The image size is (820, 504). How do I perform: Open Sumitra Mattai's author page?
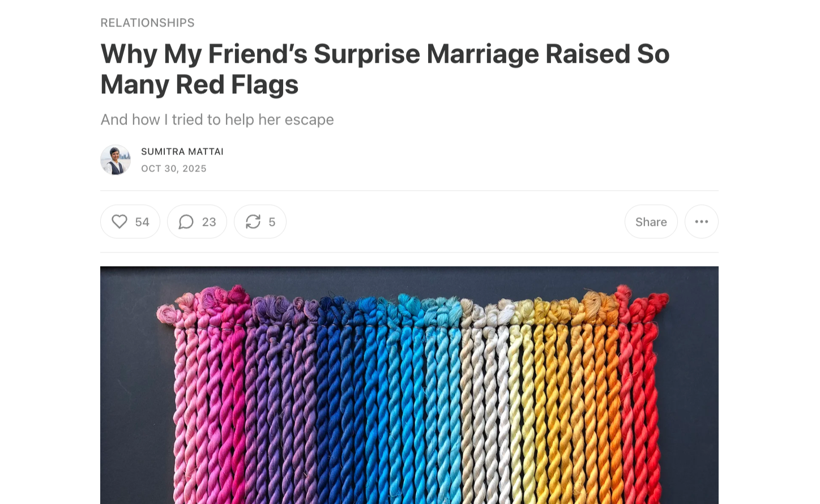coord(182,151)
